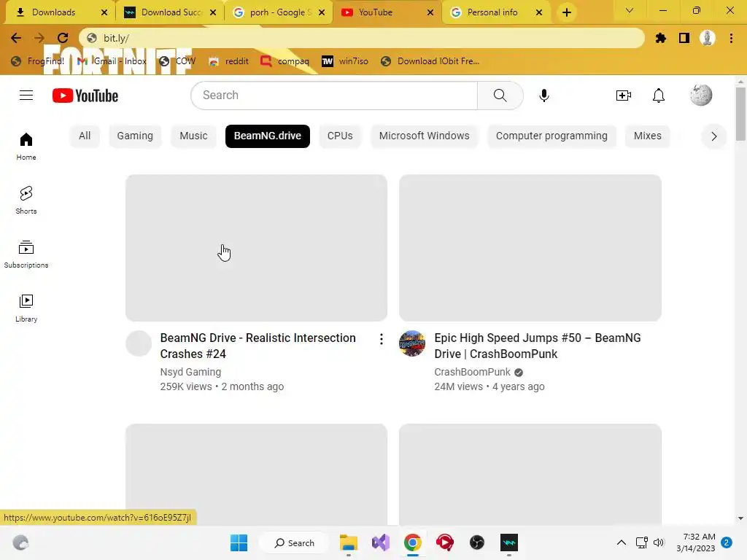Open the Create video icon
The width and height of the screenshot is (747, 560).
pyautogui.click(x=623, y=96)
